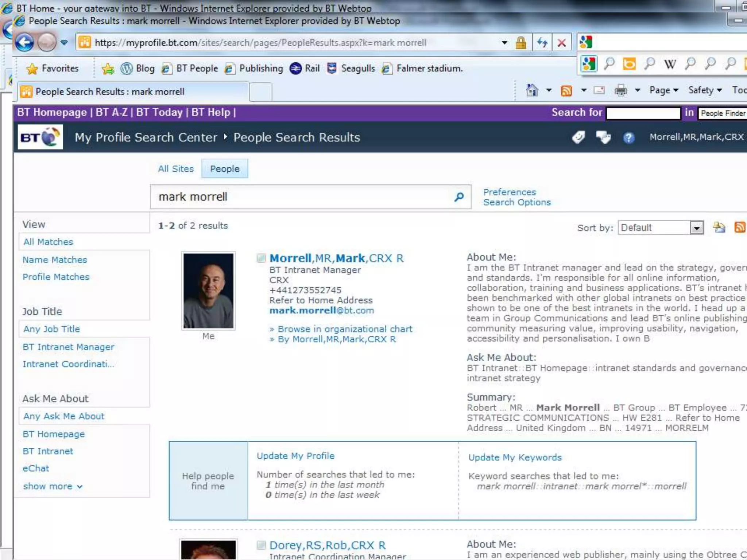
Task: Click the orange Blogger search provider icon
Action: 629,64
